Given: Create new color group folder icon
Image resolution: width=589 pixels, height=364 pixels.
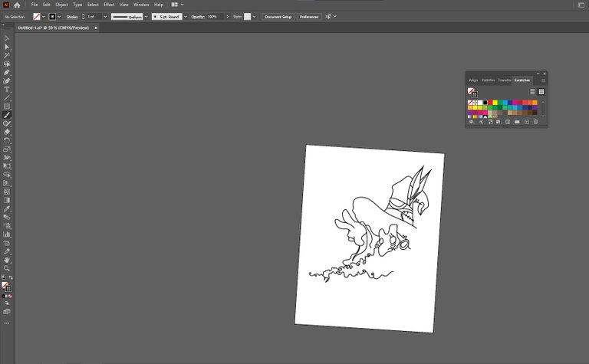Looking at the screenshot, I should 517,122.
